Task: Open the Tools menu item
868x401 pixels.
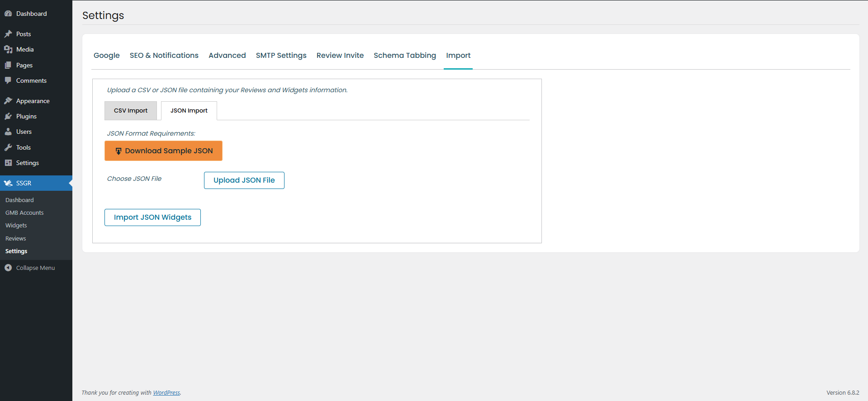Action: [x=36, y=147]
